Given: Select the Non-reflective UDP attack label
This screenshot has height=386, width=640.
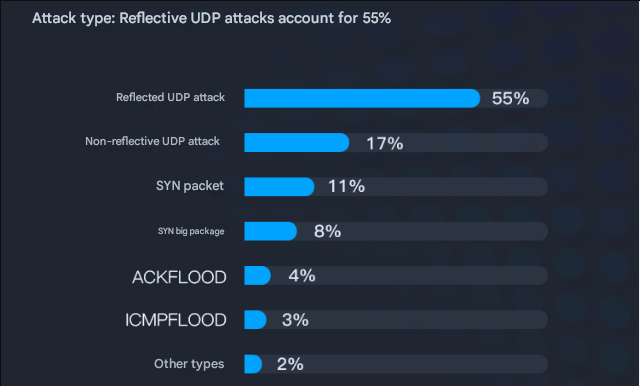Looking at the screenshot, I should pos(152,141).
